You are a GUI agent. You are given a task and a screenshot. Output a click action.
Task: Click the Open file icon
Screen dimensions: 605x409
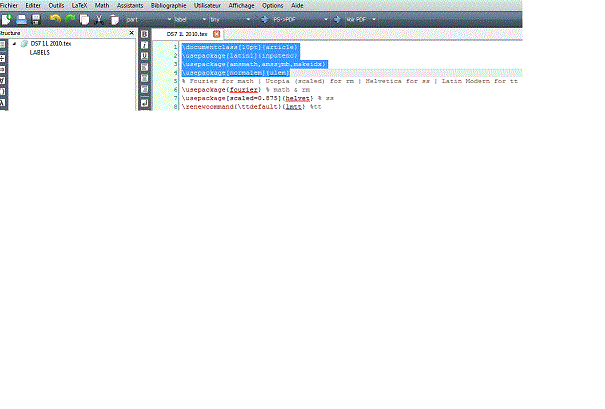point(20,19)
